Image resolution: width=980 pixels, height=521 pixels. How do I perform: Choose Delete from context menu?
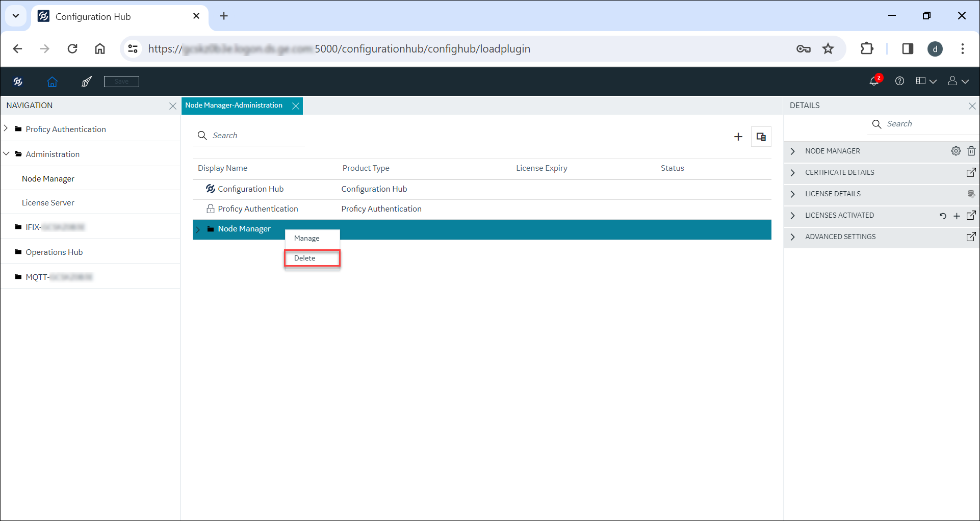point(312,258)
